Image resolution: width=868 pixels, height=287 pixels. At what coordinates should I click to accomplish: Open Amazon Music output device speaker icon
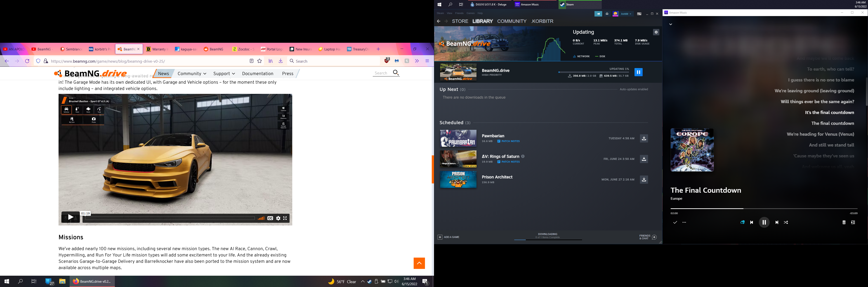pyautogui.click(x=844, y=222)
